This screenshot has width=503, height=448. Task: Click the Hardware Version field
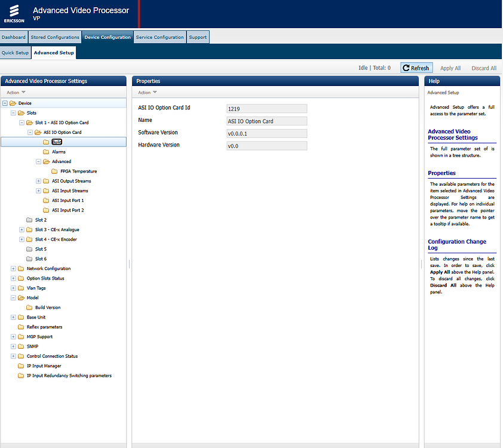coord(266,146)
